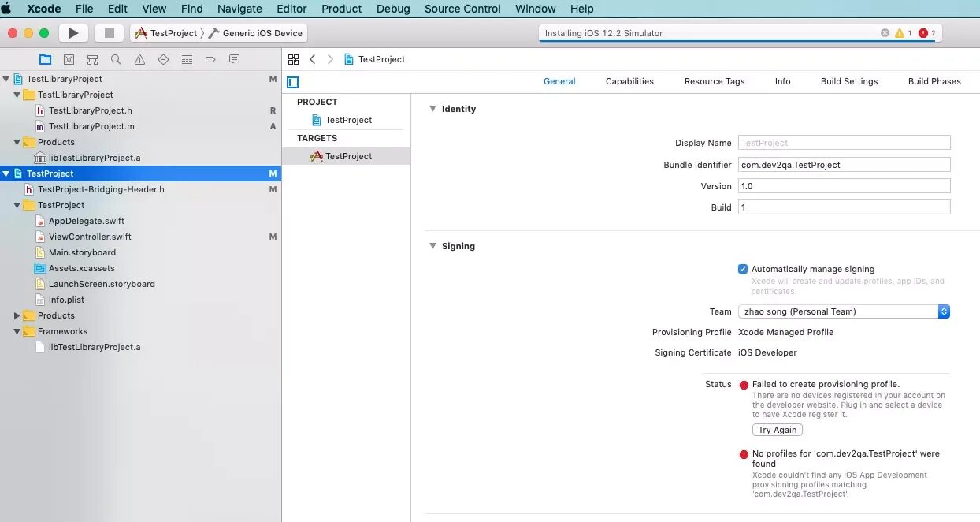Select the TestProject scheme in toolbar
Viewport: 980px width, 522px height.
(165, 33)
